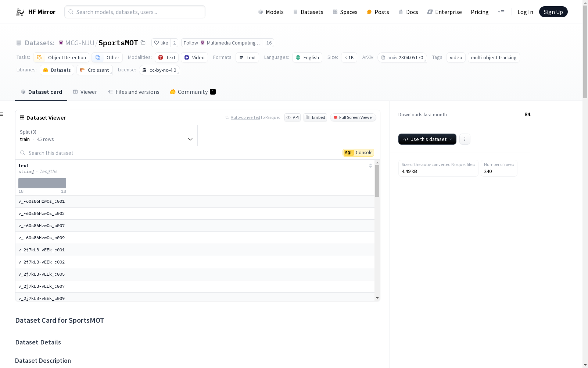Open the SQL Console
Screen dimensions: 588x368
tap(358, 153)
